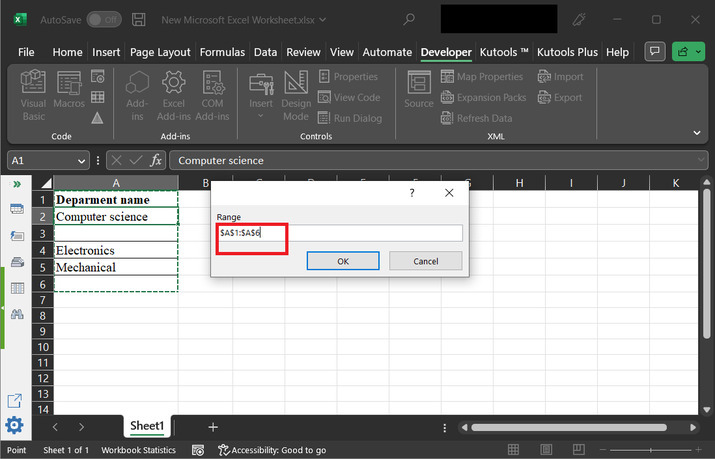Click the vertical scroll down arrow

pyautogui.click(x=707, y=410)
